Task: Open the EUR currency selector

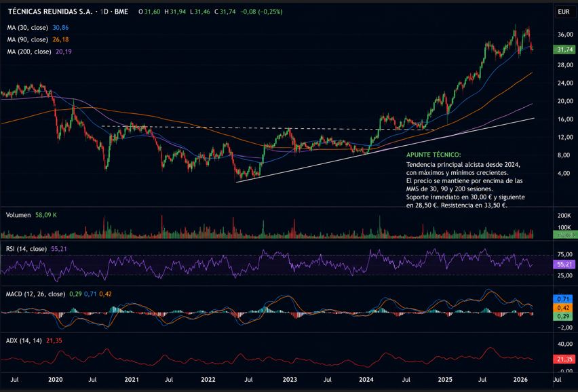Action: click(x=564, y=12)
